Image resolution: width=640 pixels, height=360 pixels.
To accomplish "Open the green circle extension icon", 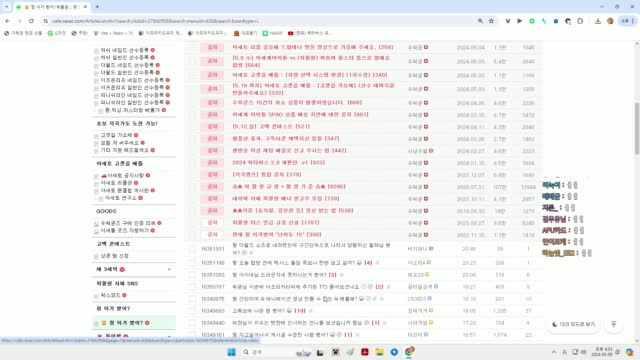I will click(532, 21).
